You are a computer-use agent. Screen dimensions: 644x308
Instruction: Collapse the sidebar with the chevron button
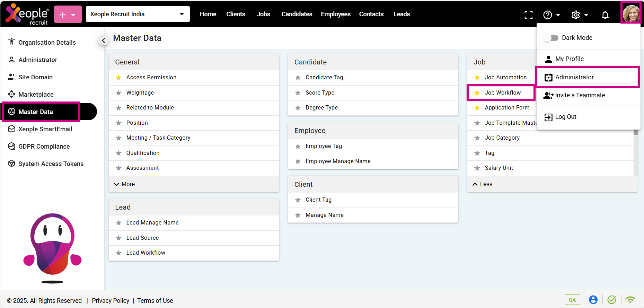[103, 41]
